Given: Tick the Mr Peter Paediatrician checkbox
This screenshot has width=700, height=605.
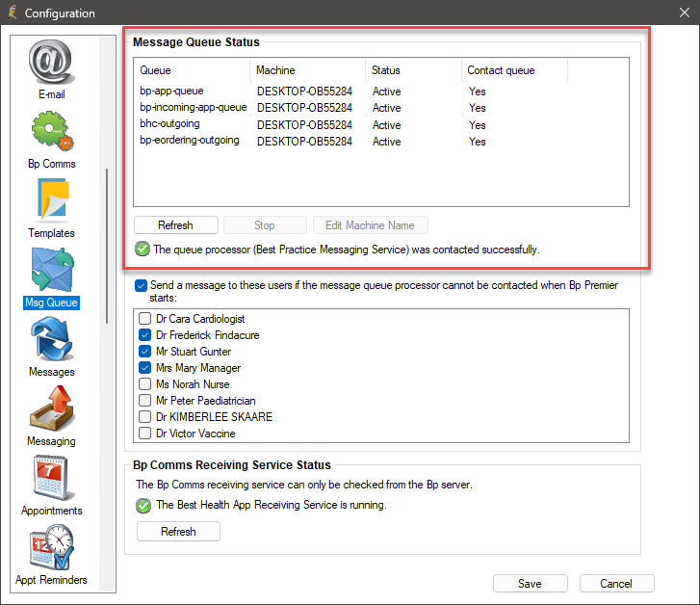Looking at the screenshot, I should coord(144,400).
